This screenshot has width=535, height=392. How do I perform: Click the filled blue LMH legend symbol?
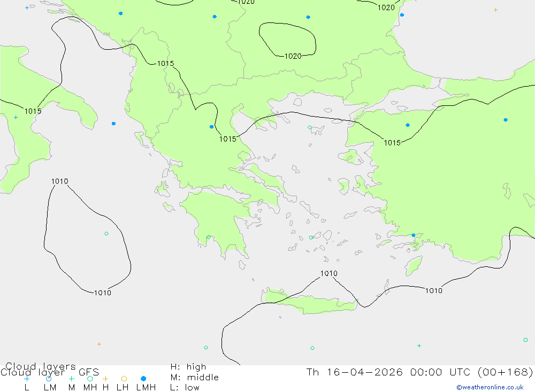[x=143, y=379]
